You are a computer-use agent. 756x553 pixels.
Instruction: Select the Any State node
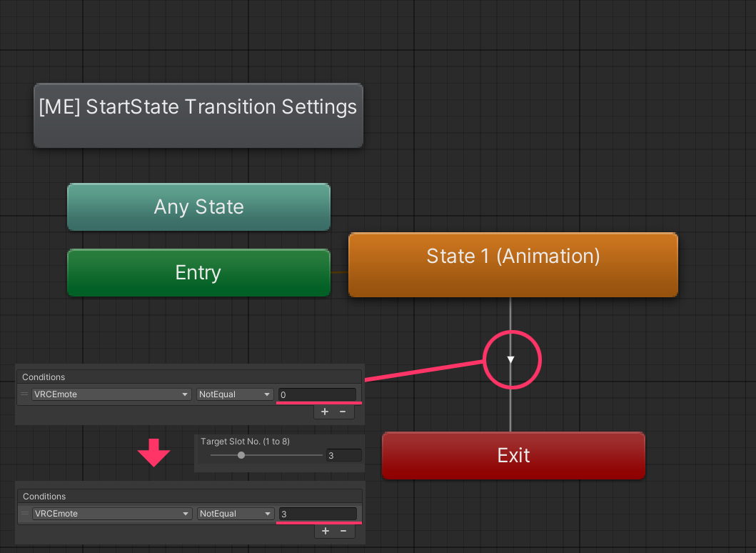pos(198,206)
